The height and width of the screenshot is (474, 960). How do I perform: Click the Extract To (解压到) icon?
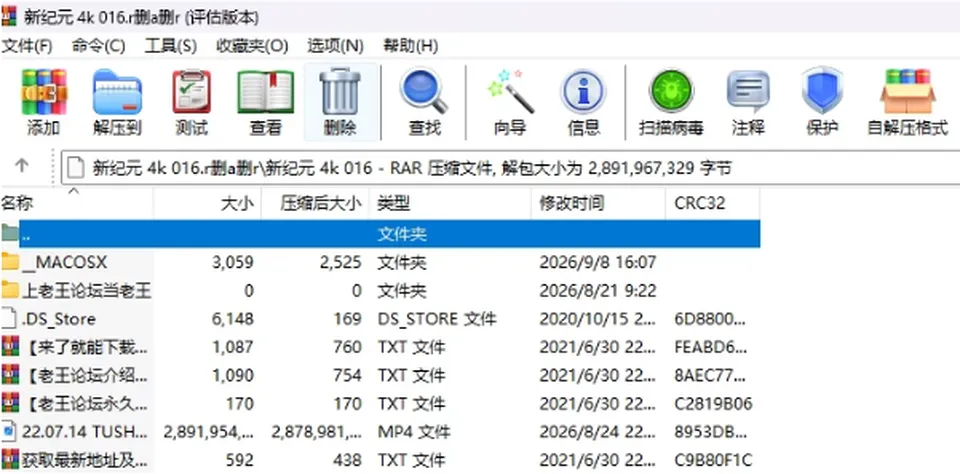(118, 92)
